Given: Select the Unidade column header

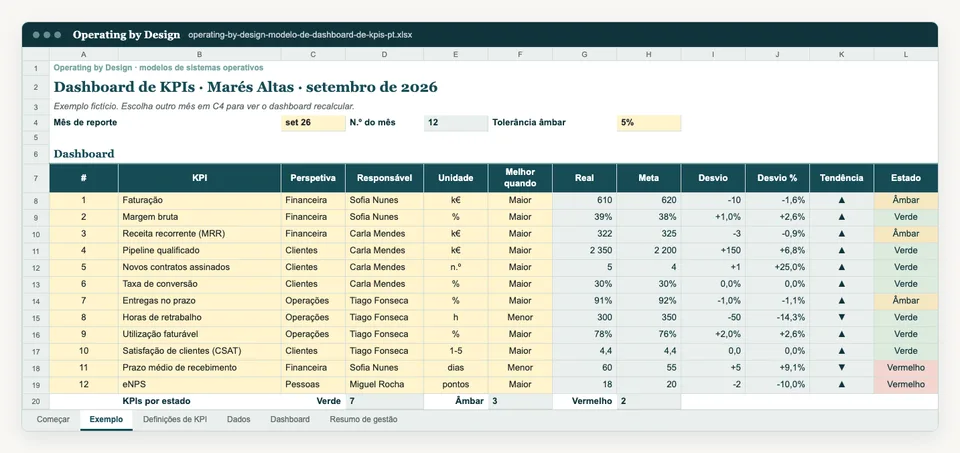Looking at the screenshot, I should pyautogui.click(x=456, y=178).
